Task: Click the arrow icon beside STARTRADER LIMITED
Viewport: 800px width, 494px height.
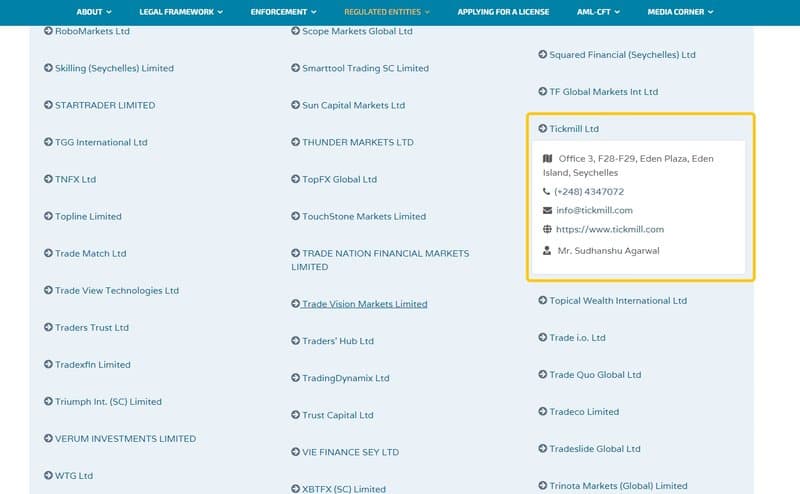Action: pyautogui.click(x=48, y=105)
